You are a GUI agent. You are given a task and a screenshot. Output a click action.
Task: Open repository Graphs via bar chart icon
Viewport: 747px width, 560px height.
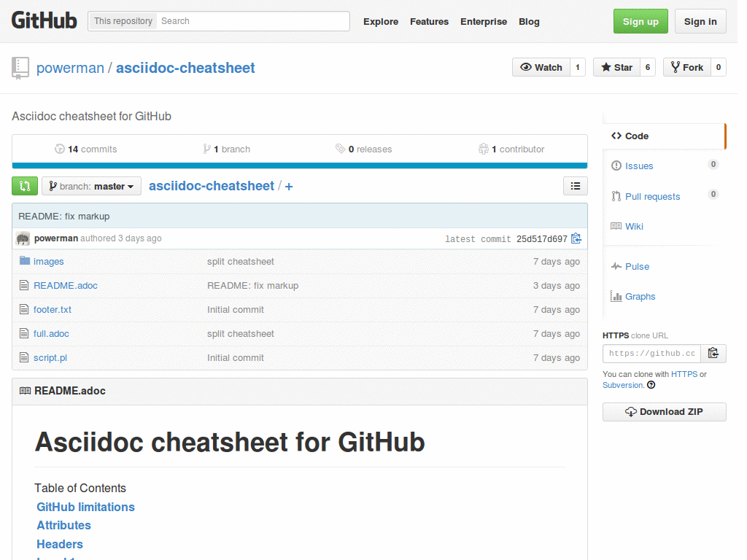615,296
